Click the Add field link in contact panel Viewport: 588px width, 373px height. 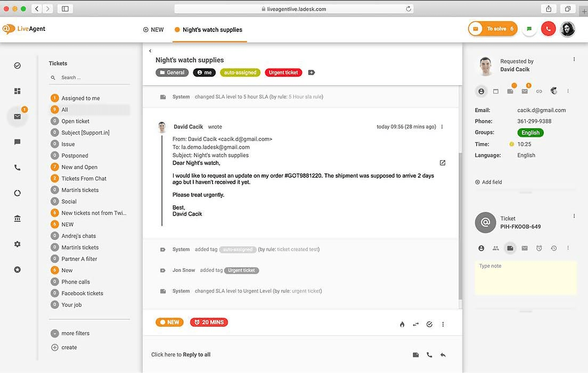tap(488, 181)
